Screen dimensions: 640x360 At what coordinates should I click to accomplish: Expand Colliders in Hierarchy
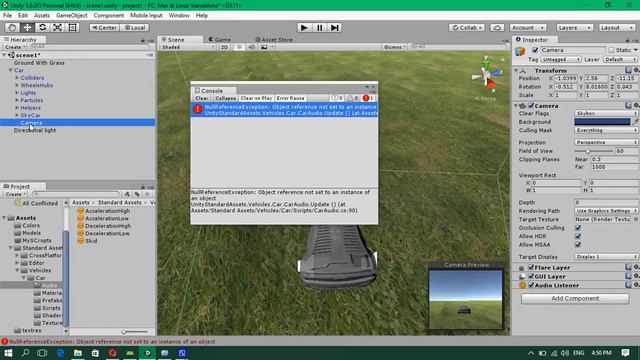tap(17, 78)
